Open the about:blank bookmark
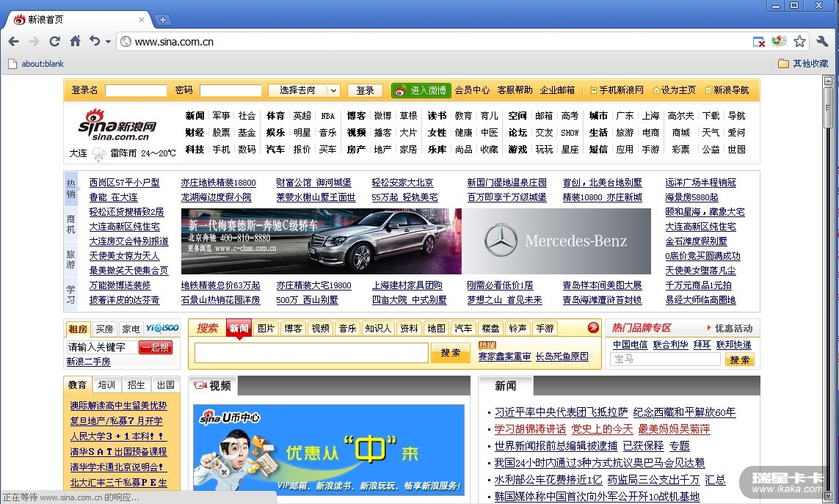Image resolution: width=839 pixels, height=504 pixels. [36, 64]
